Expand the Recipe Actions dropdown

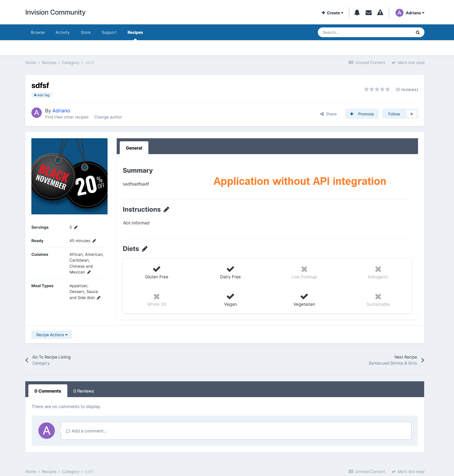[52, 335]
